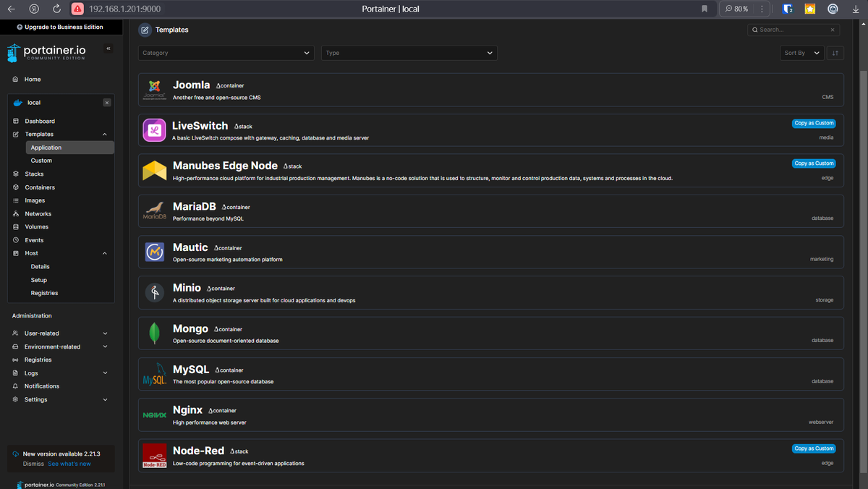The height and width of the screenshot is (489, 868).
Task: Click the Node-RED logo icon
Action: [x=155, y=456]
